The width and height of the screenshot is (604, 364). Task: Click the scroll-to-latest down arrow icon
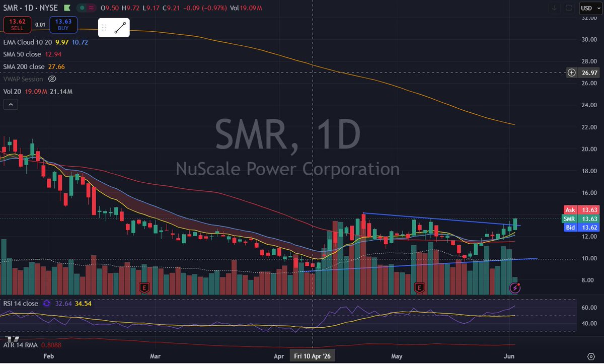pos(554,8)
